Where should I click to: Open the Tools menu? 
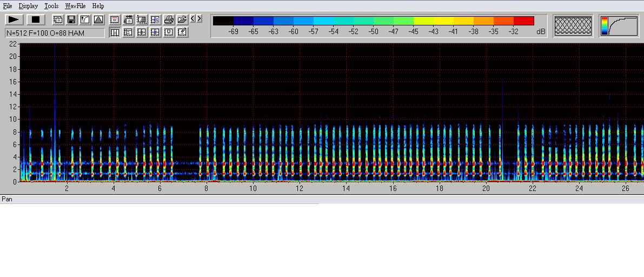point(51,6)
